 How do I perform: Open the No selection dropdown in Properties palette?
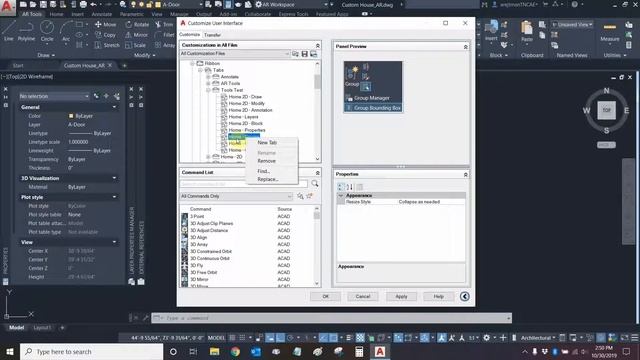pos(54,96)
